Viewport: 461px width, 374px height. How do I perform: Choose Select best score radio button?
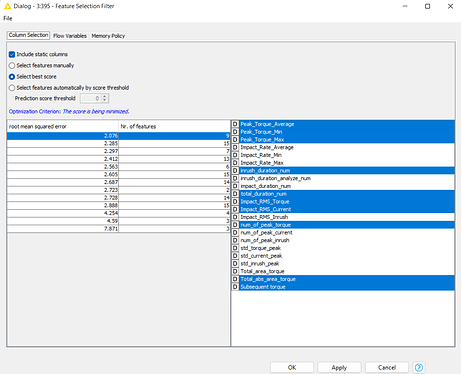click(x=12, y=77)
